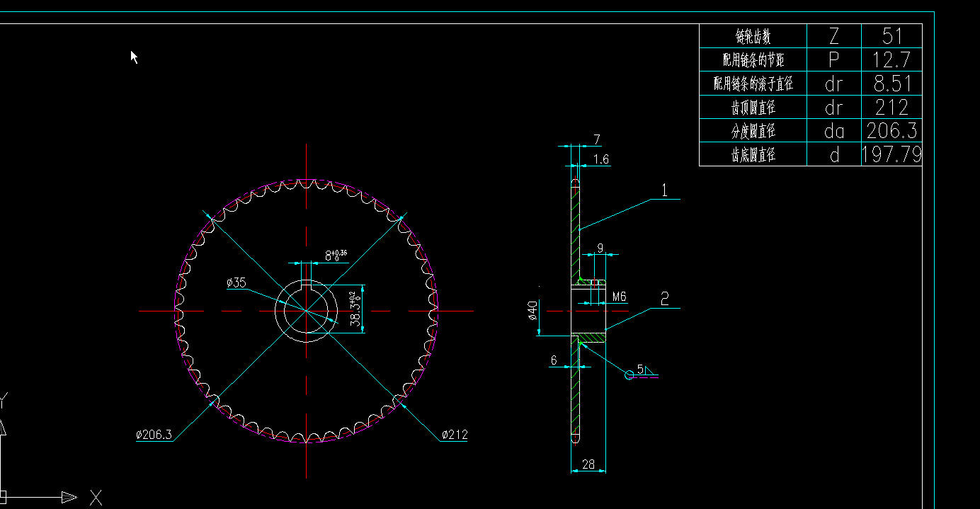
Task: Click the 链轮齿数 table cell
Action: click(753, 36)
